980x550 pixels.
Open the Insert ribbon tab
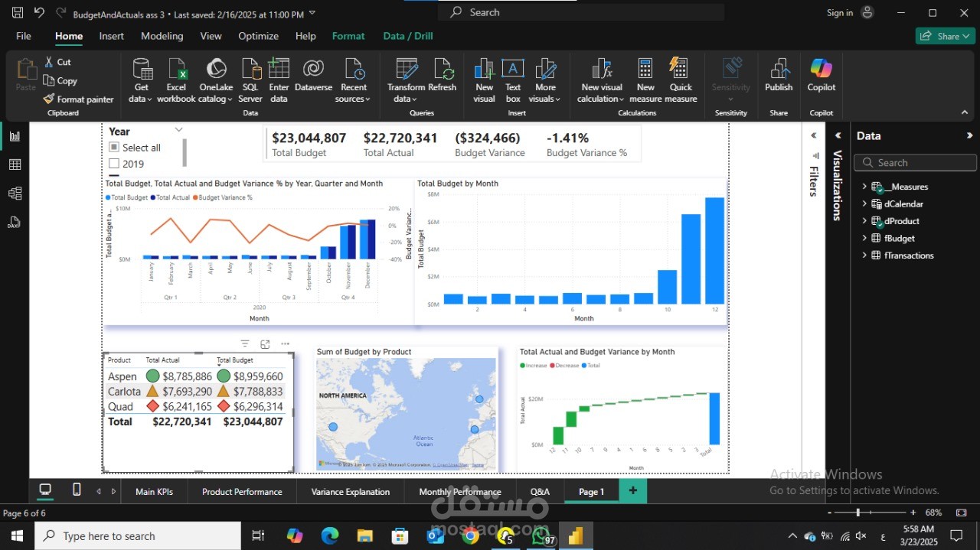[112, 36]
